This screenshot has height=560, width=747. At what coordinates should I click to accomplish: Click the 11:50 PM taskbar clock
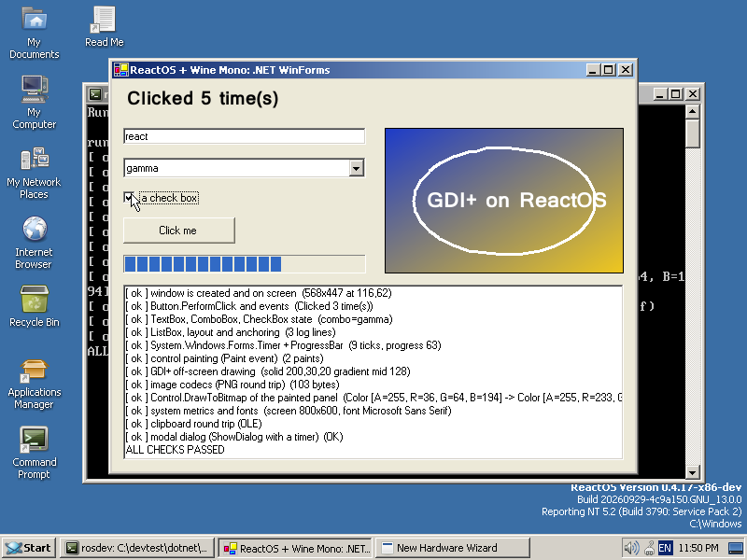[698, 548]
